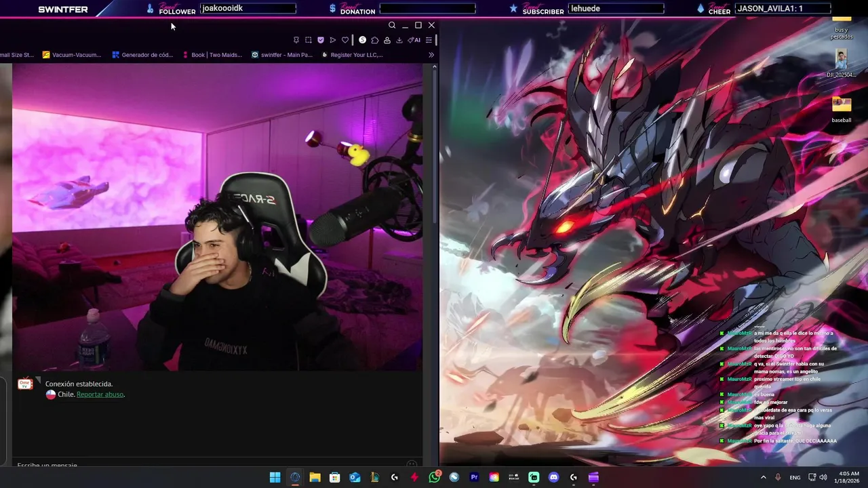Image resolution: width=868 pixels, height=488 pixels.
Task: Click the Opera GX taskbar icon
Action: [x=295, y=477]
